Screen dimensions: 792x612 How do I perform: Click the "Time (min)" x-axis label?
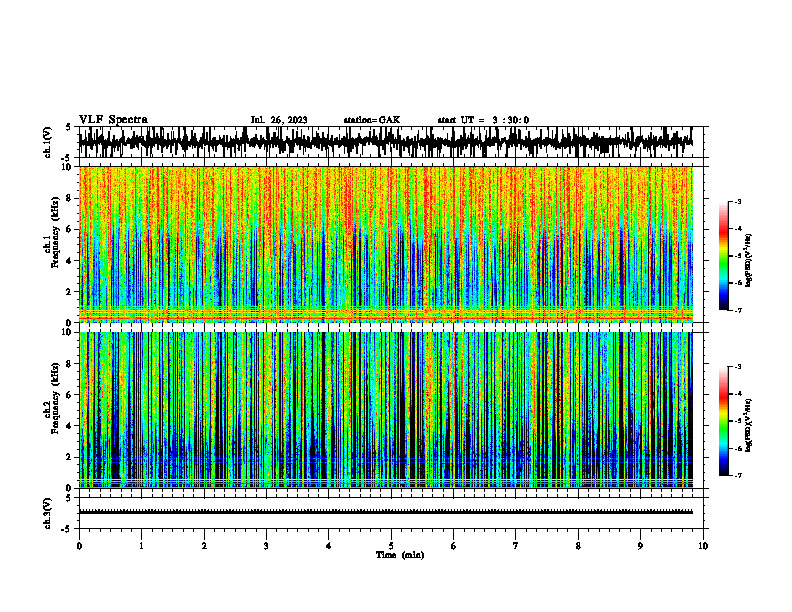pos(400,555)
